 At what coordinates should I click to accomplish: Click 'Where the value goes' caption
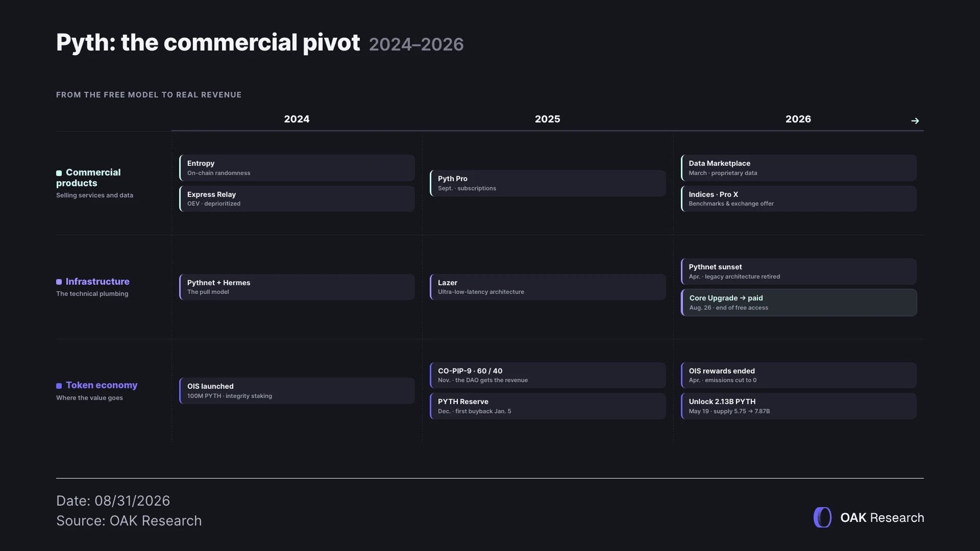(89, 398)
